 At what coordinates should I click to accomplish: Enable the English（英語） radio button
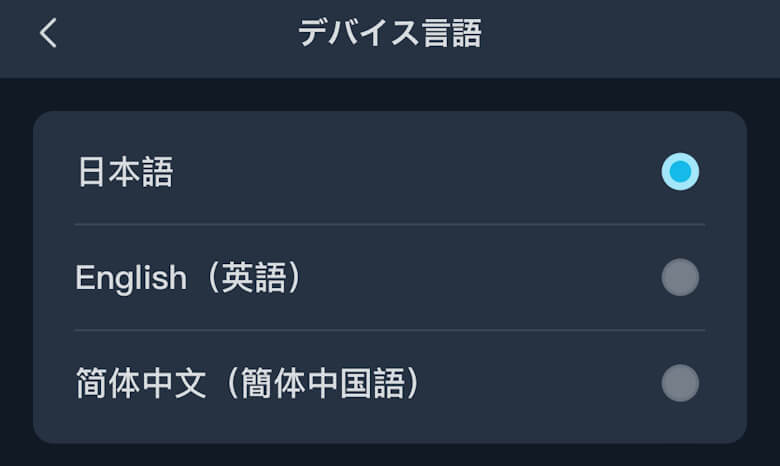(x=680, y=277)
